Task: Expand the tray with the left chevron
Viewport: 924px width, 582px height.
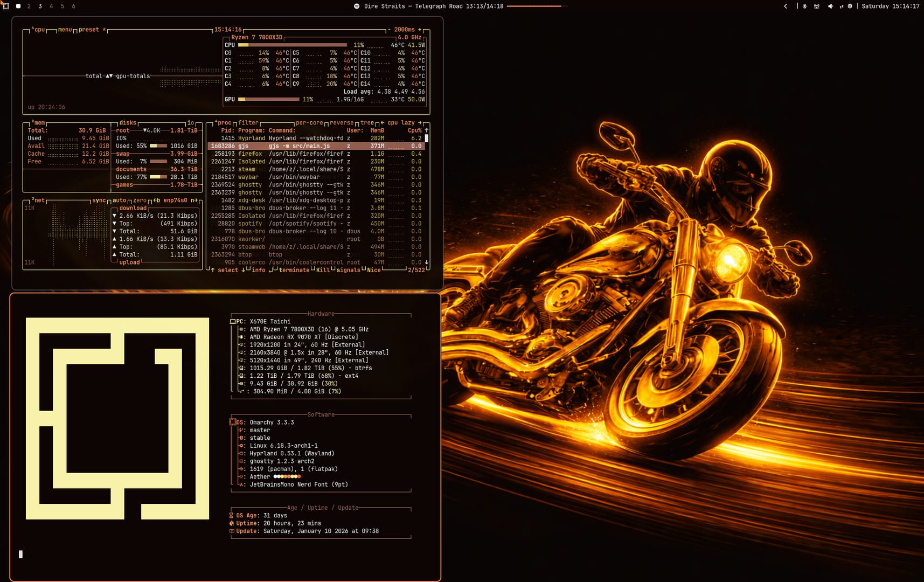Action: (786, 6)
